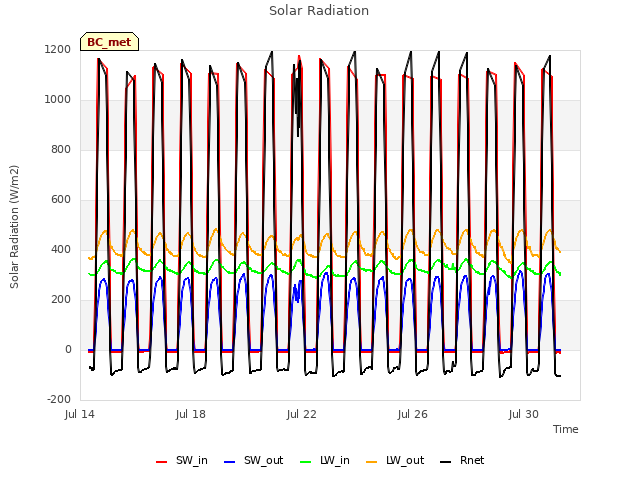Click the -200 y-axis tick label
The height and width of the screenshot is (480, 640).
point(59,399)
